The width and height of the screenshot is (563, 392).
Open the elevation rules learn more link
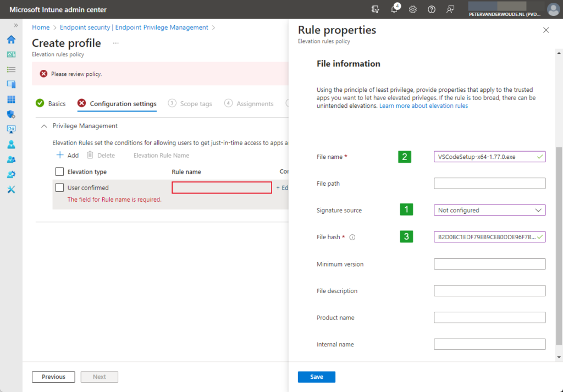tap(423, 105)
